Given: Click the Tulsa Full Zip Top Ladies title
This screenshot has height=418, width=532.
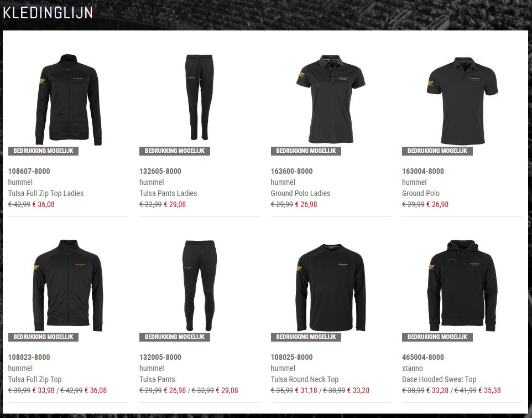Looking at the screenshot, I should (46, 193).
